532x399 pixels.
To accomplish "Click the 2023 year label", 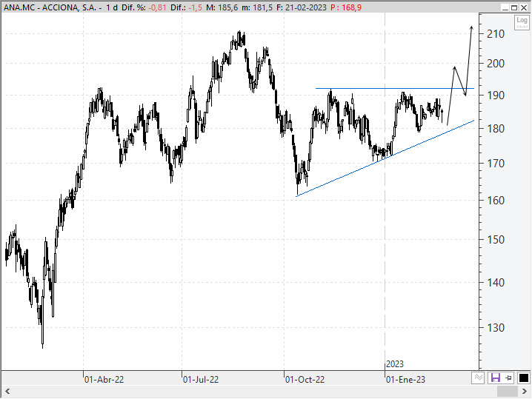I will point(395,364).
